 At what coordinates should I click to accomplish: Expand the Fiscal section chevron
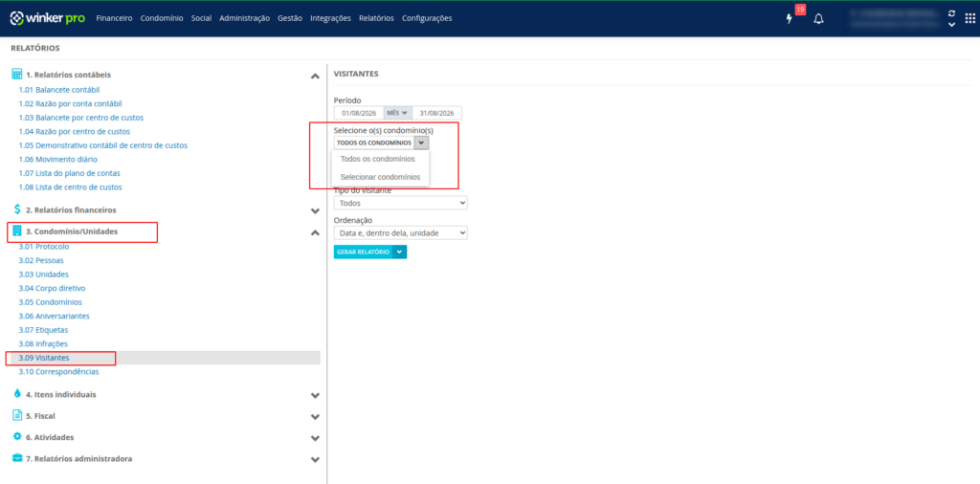[x=315, y=416]
